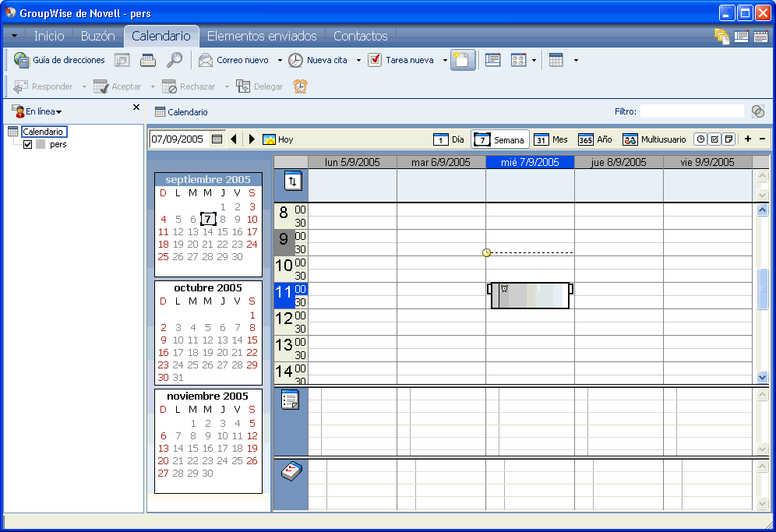Screen dimensions: 776x532
Task: Switch to Día view
Action: coord(449,139)
